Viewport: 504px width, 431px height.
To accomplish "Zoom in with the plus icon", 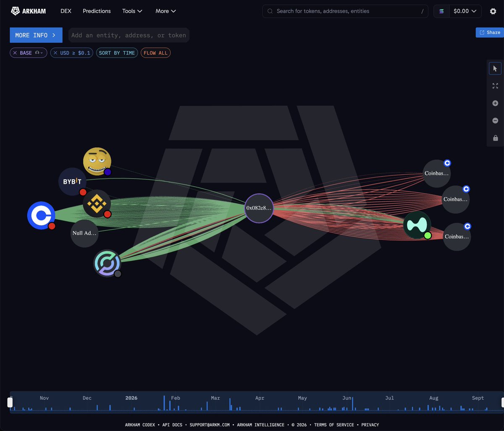I will [x=495, y=103].
